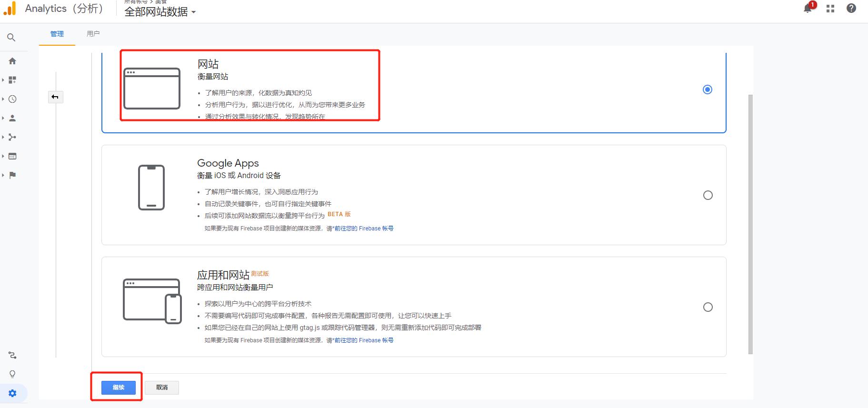Switch to the 管理 tab
868x408 pixels.
[x=57, y=34]
